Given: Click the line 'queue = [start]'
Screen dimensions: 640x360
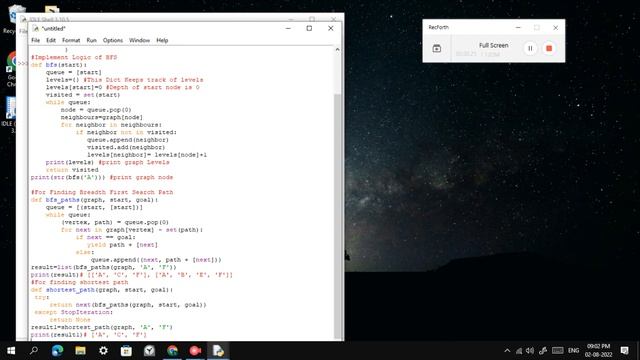Looking at the screenshot, I should click(x=74, y=72).
